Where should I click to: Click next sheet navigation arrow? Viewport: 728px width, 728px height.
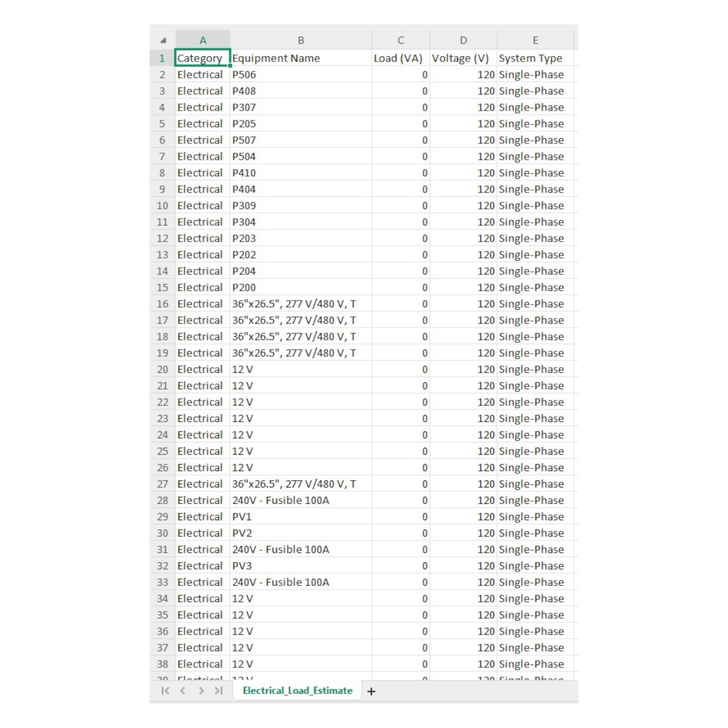201,691
